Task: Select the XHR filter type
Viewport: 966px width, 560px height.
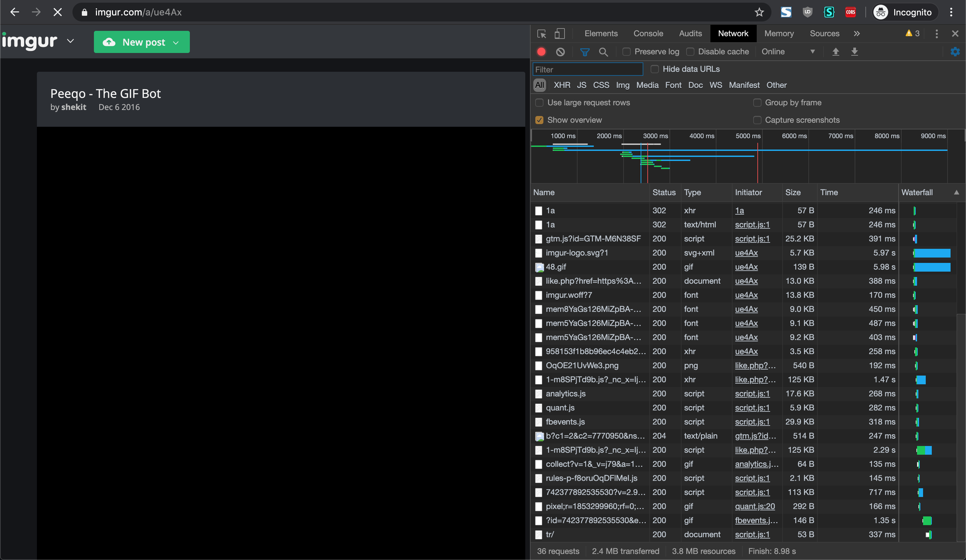Action: (561, 85)
